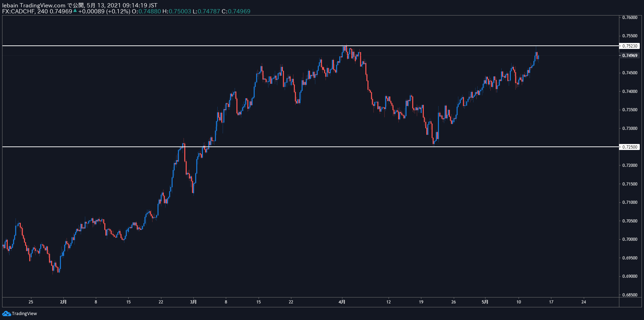Click the 0.71500 price axis label

(630, 184)
